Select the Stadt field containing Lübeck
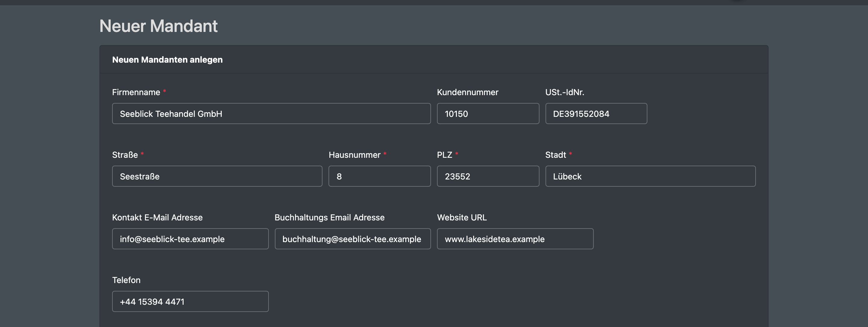This screenshot has height=327, width=868. tap(650, 176)
